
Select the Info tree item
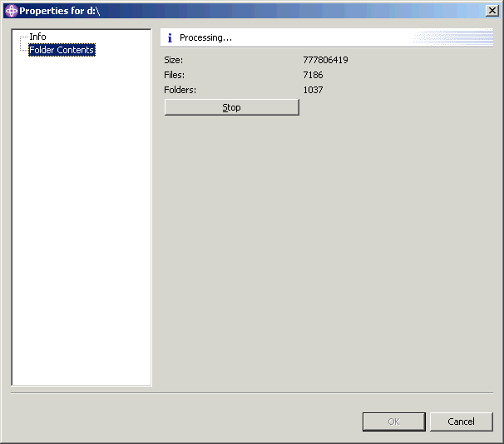coord(37,37)
